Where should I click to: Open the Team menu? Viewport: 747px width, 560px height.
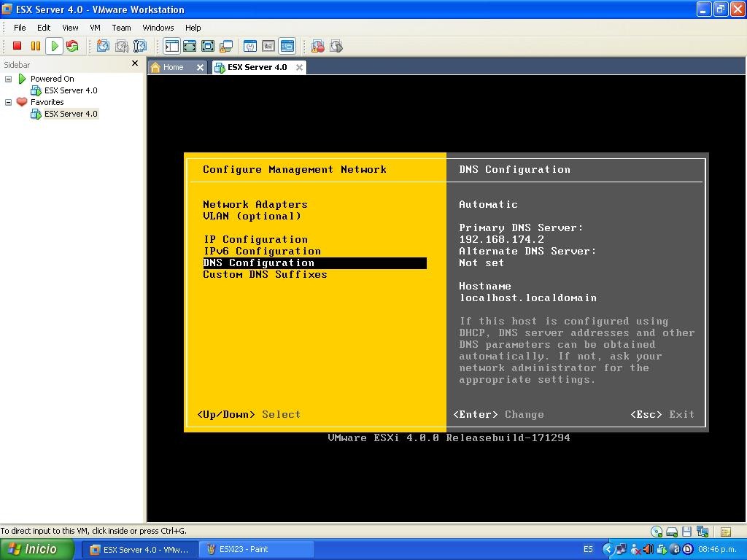click(x=121, y=28)
